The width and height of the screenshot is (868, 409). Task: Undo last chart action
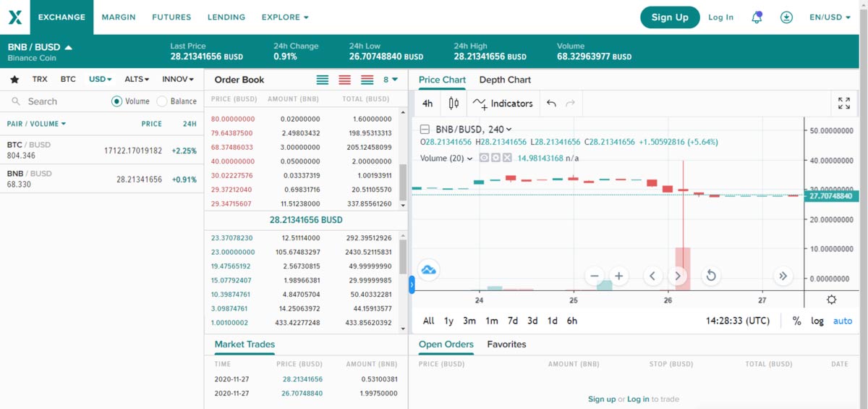[x=551, y=104]
